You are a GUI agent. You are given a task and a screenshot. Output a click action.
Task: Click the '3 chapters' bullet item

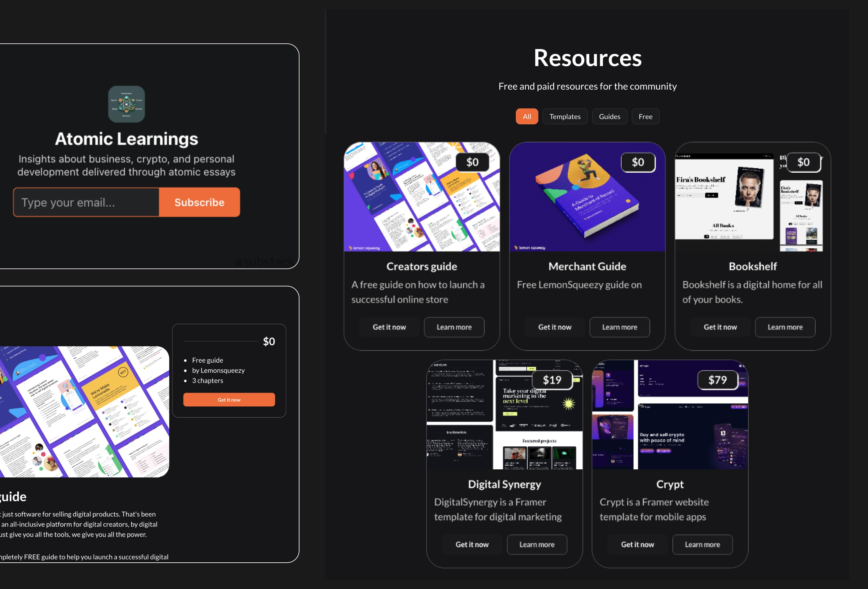point(207,381)
